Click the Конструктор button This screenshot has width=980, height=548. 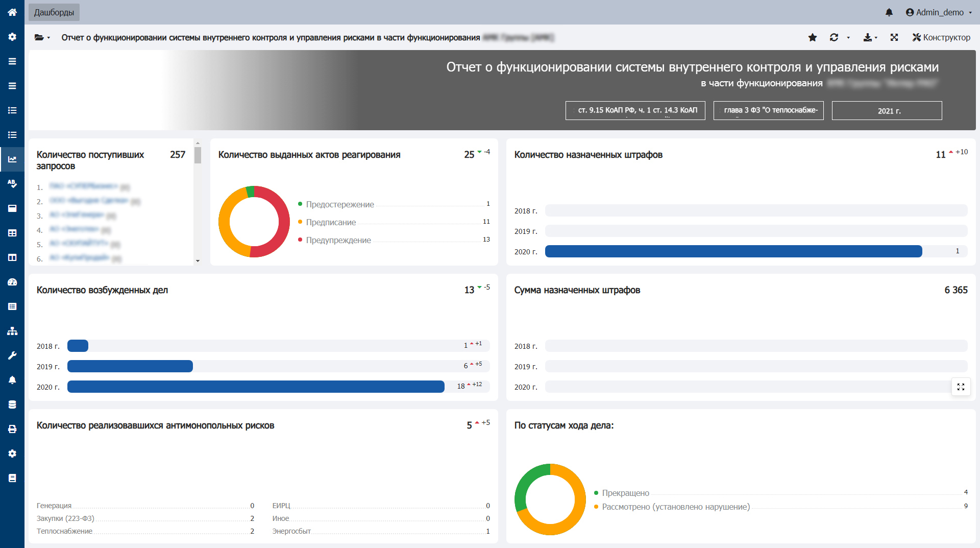pyautogui.click(x=941, y=37)
